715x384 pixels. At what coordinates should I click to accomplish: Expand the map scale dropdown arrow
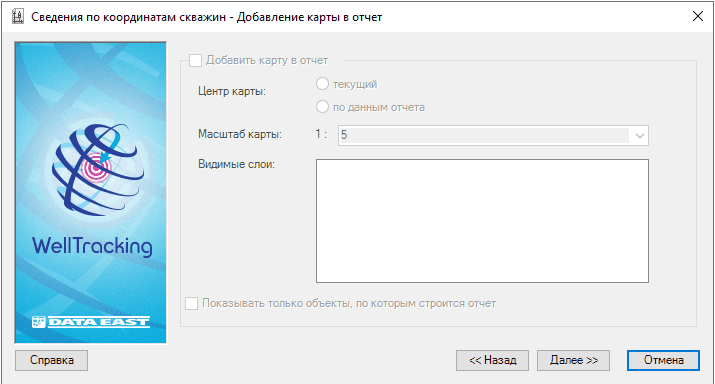(639, 135)
